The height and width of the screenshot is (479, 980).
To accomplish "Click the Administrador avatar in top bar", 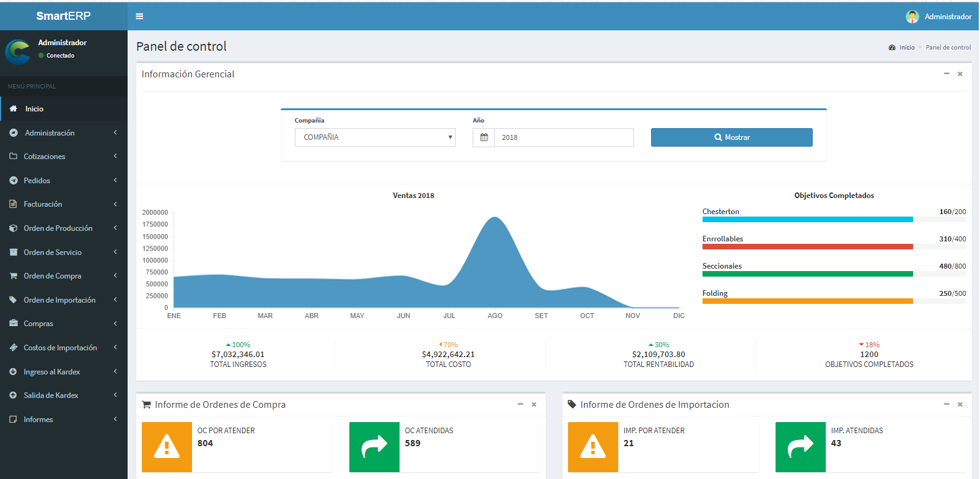I will 912,17.
